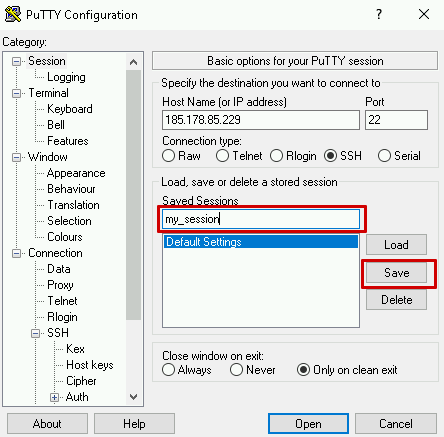Collapse the Terminal tree node
Screen dimensions: 444x437
pyautogui.click(x=16, y=93)
